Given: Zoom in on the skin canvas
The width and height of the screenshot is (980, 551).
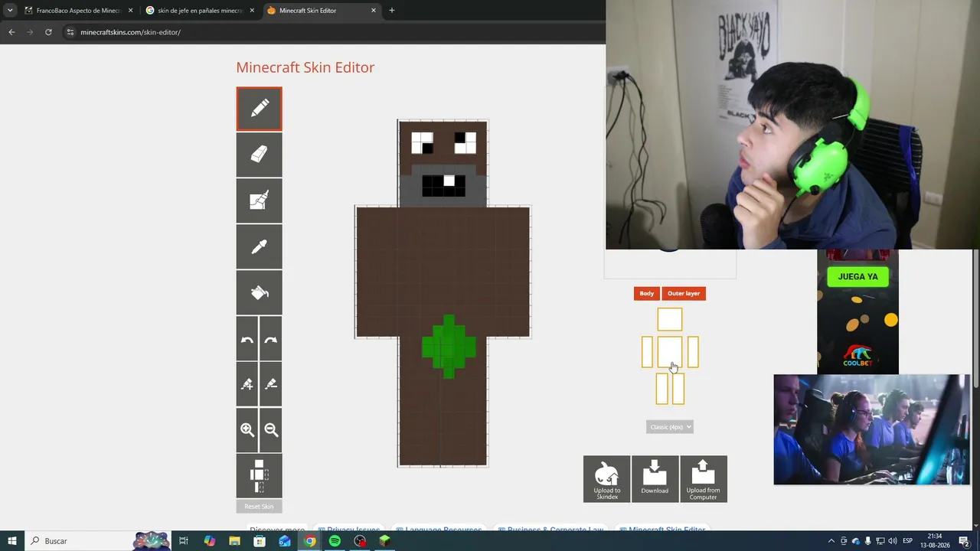Looking at the screenshot, I should [247, 430].
